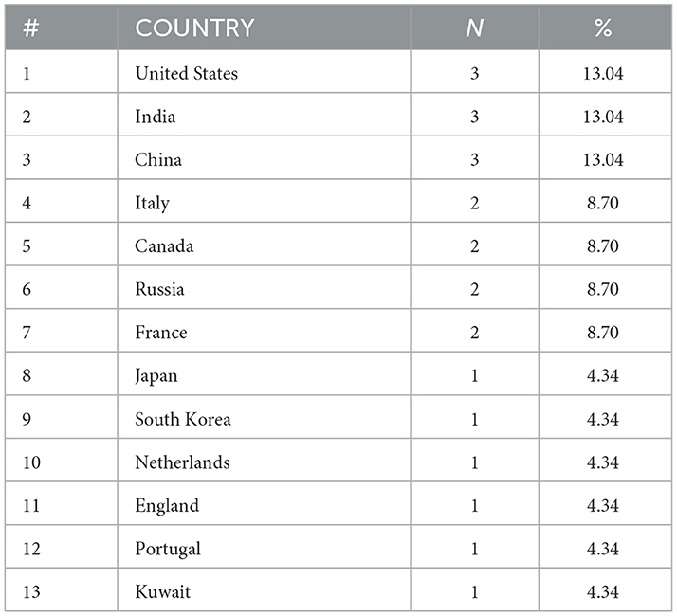The image size is (677, 616).
Task: Select the Canada country cell
Action: [x=163, y=246]
